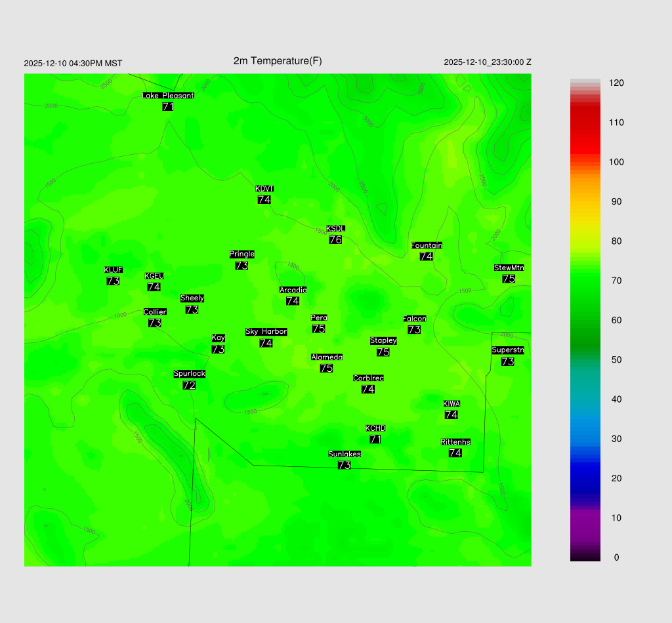Click the Arcadia station label
This screenshot has width=672, height=623.
click(x=293, y=290)
